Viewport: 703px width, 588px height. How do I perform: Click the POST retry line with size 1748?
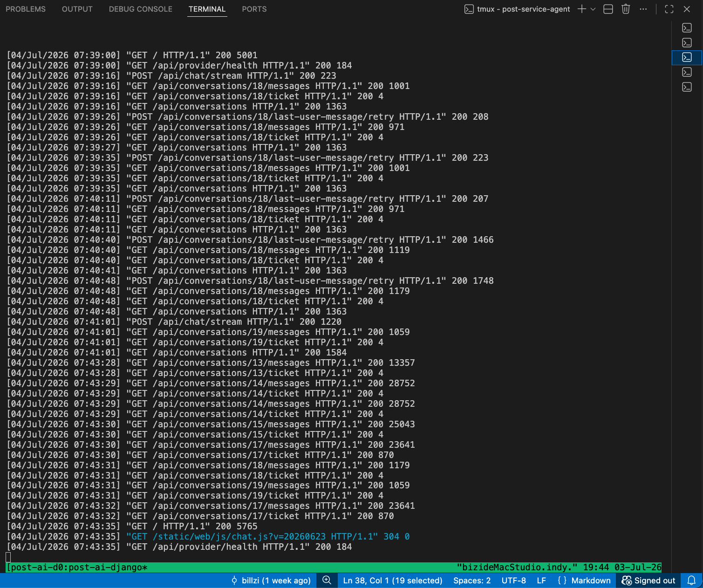[x=250, y=281]
